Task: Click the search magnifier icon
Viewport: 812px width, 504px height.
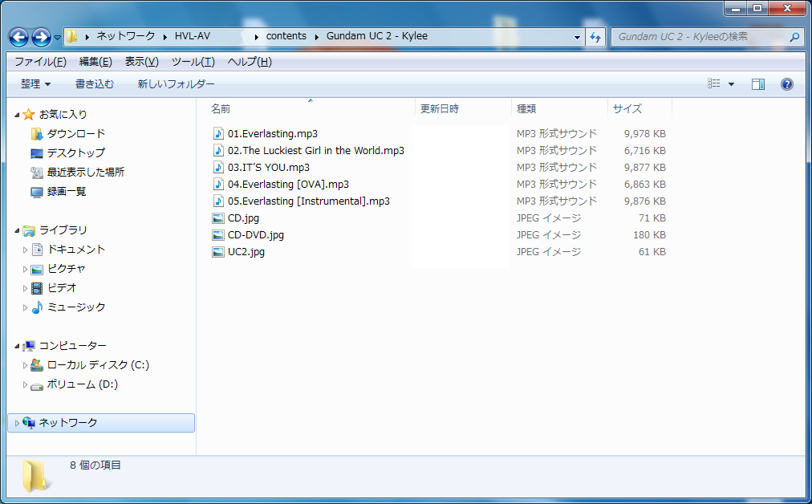Action: pos(794,37)
